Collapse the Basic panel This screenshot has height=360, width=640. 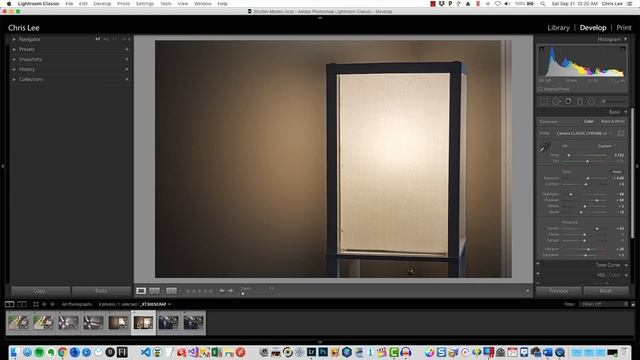(625, 112)
